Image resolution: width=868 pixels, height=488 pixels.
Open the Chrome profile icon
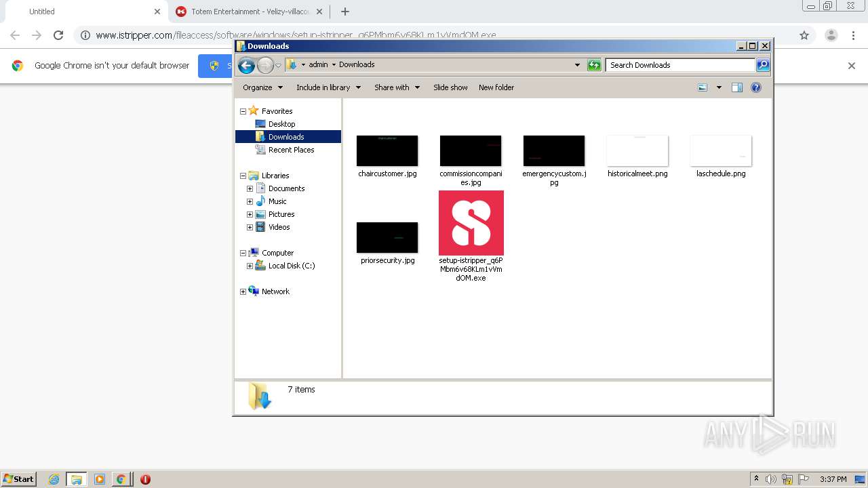coord(831,35)
